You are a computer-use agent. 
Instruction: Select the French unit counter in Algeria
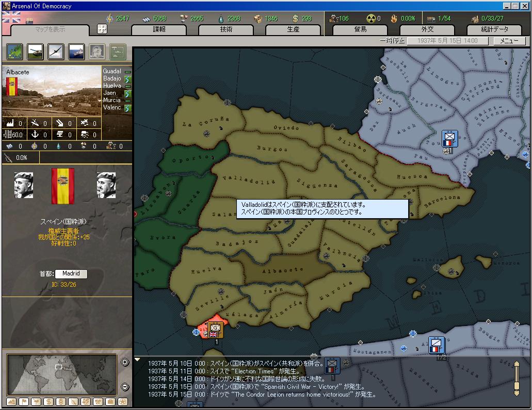(x=437, y=345)
